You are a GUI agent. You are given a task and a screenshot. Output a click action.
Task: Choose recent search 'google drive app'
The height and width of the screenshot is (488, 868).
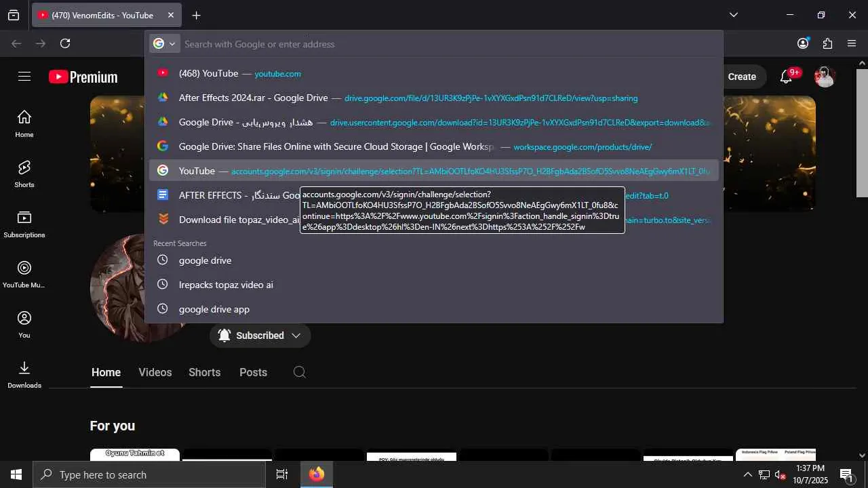click(434, 309)
